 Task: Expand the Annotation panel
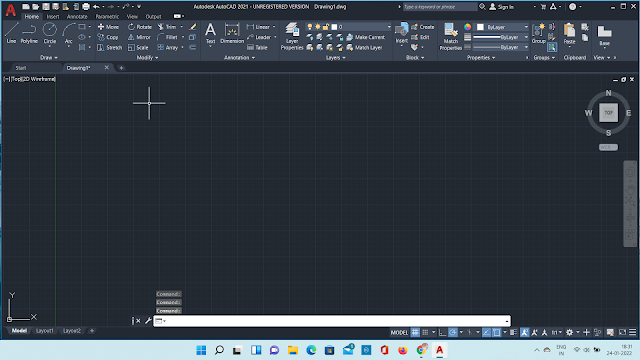coord(240,58)
